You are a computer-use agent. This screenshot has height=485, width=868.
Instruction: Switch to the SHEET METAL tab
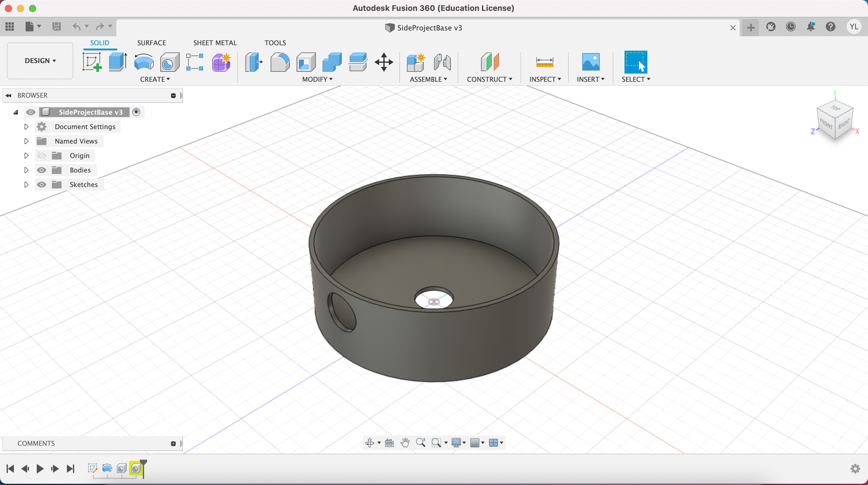[x=215, y=43]
